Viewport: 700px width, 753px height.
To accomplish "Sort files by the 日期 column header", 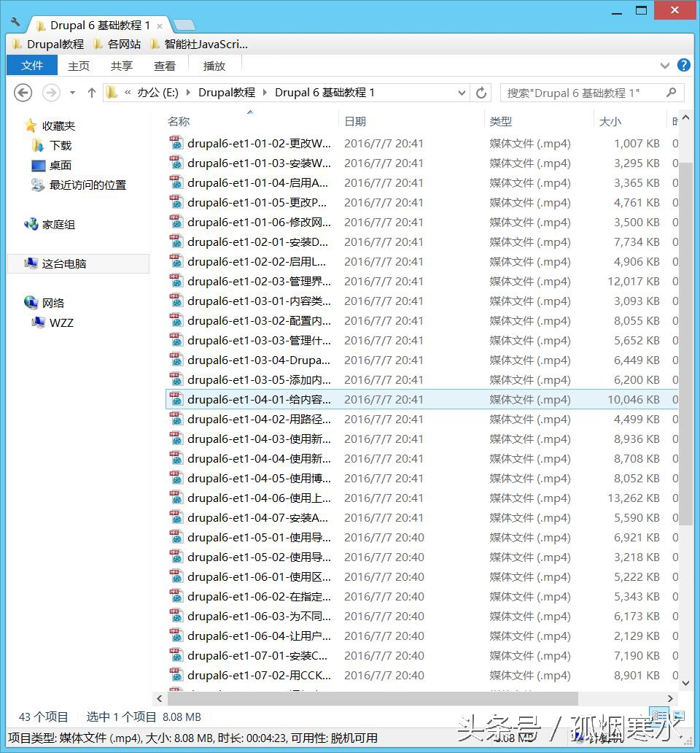I will tap(355, 122).
